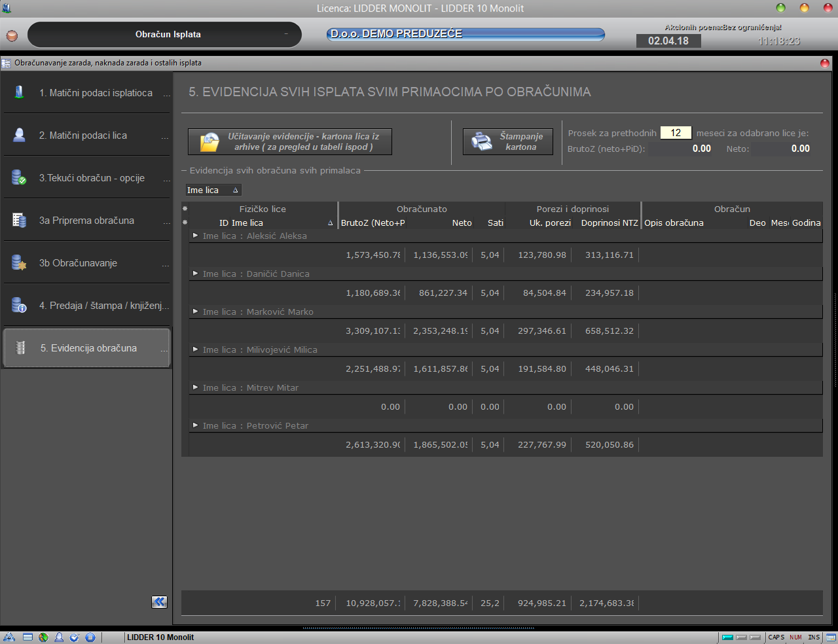The width and height of the screenshot is (838, 644).
Task: Open 1. Matični podaci isplatioca section
Action: pos(87,92)
